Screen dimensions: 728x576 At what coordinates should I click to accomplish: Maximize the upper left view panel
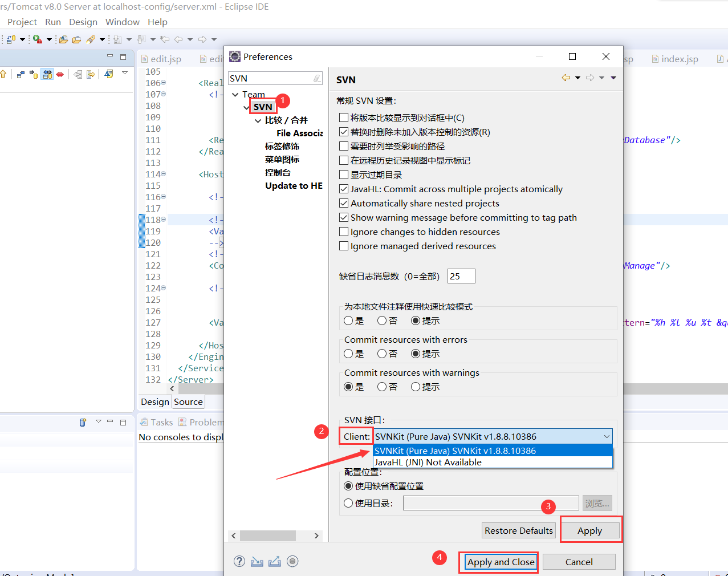[123, 56]
